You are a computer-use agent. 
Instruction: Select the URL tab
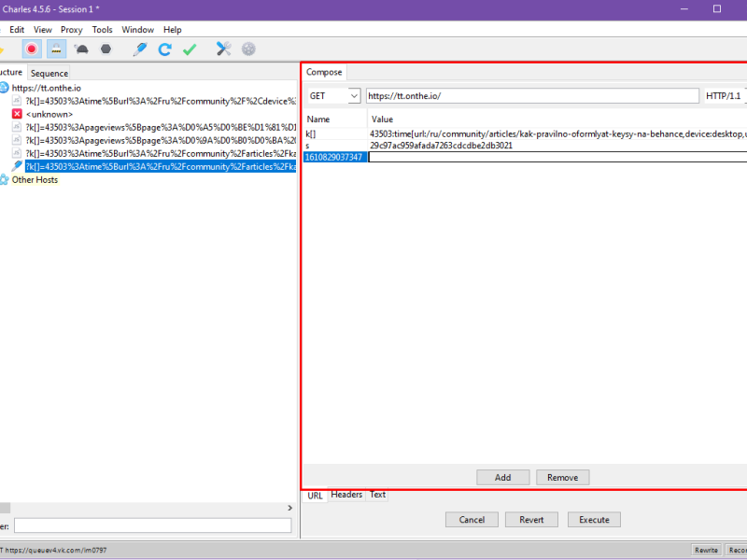pyautogui.click(x=315, y=496)
